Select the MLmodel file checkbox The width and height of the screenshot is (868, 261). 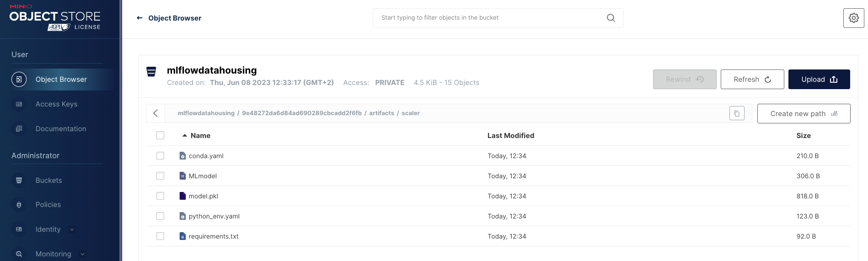(160, 176)
